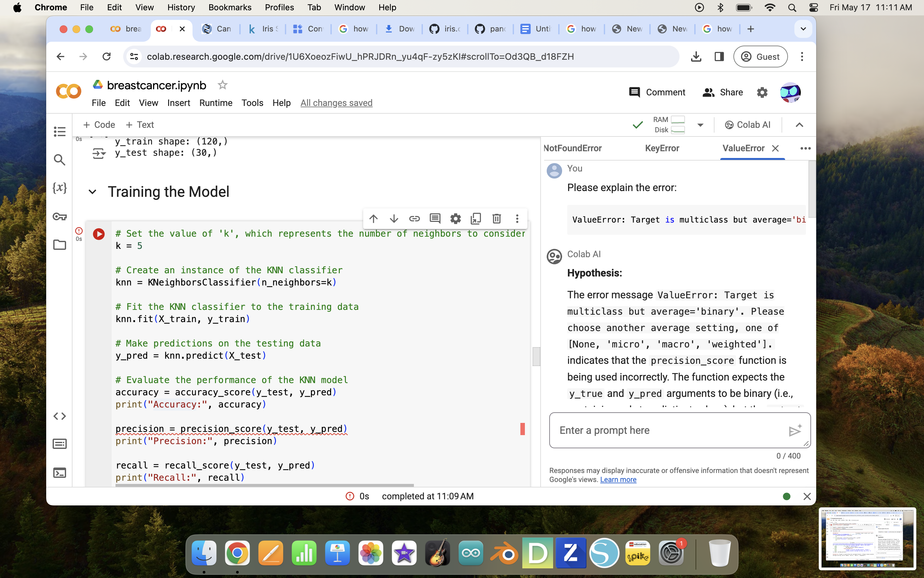The height and width of the screenshot is (578, 924).
Task: Open Chrome downloads icon
Action: pyautogui.click(x=696, y=57)
